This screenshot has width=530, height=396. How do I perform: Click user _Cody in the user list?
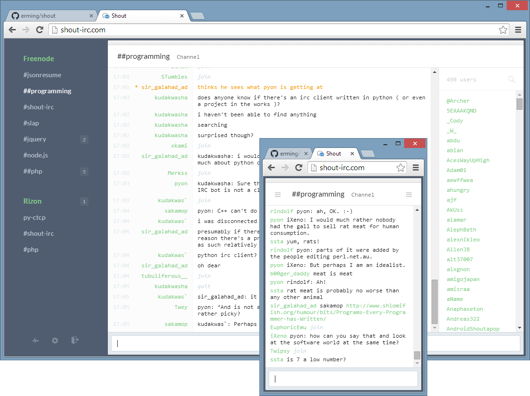point(455,121)
